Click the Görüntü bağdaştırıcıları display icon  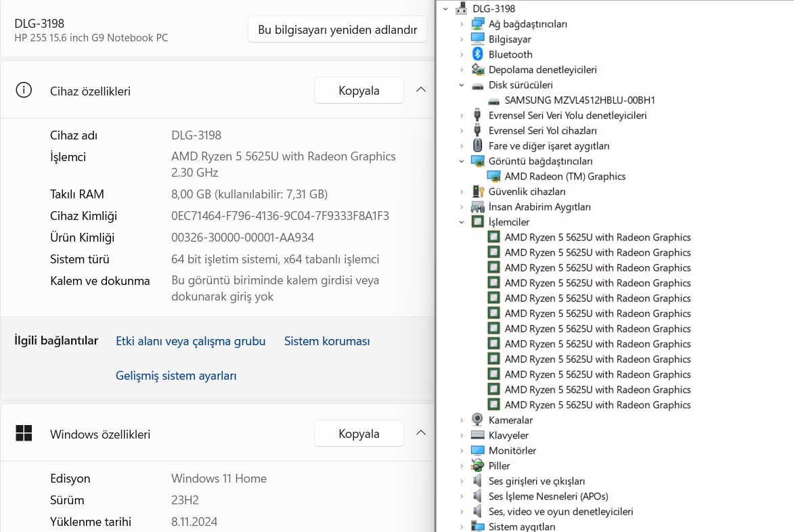click(x=477, y=161)
